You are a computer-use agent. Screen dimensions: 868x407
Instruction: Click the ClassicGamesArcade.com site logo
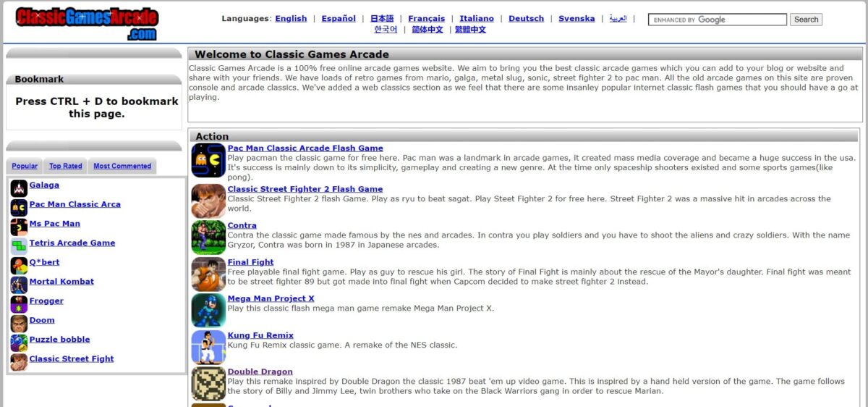[x=87, y=23]
